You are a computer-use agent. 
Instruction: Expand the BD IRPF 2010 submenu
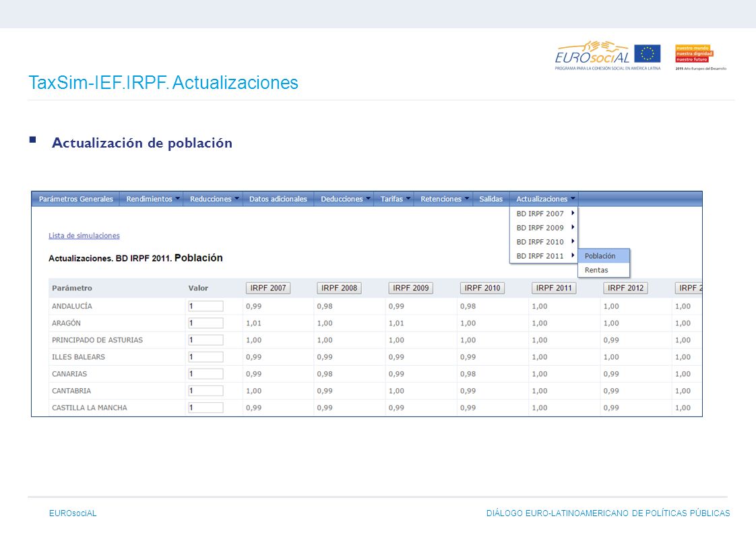point(544,242)
